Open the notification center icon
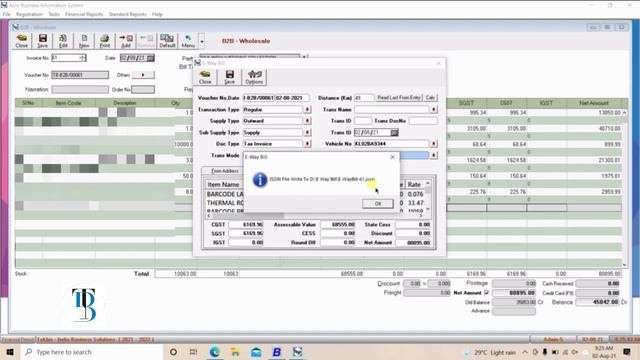Viewport: 640px width, 360px height. (x=627, y=352)
